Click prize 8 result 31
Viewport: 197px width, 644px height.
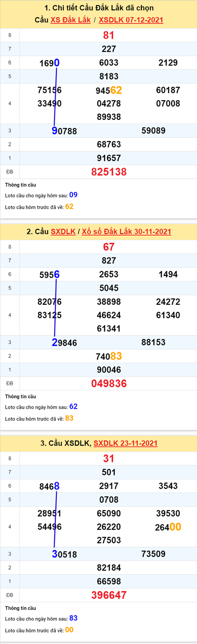tap(109, 458)
